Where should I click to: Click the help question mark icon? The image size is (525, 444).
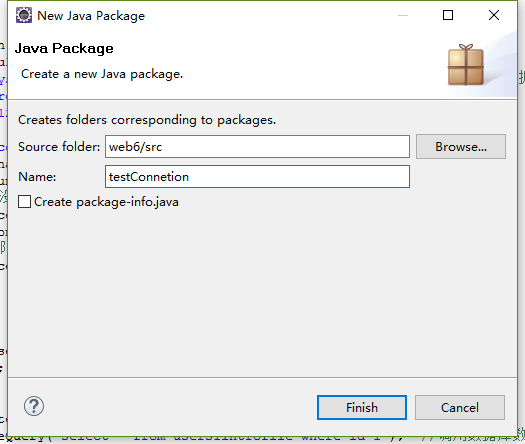pyautogui.click(x=34, y=406)
